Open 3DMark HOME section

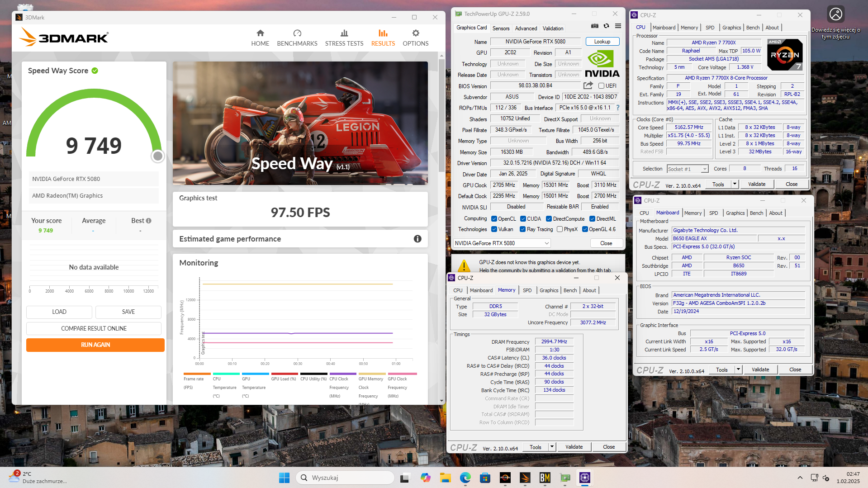pos(260,38)
